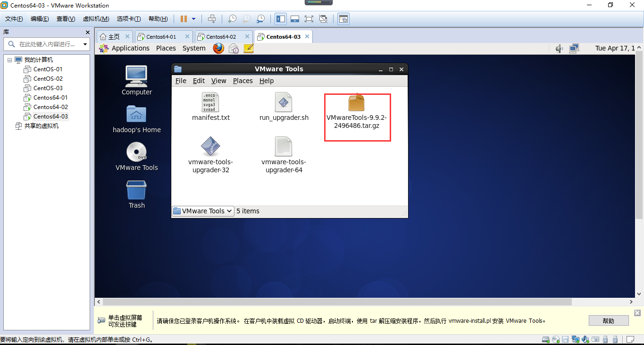Open Edit menu in VMware Tools window

coord(199,81)
